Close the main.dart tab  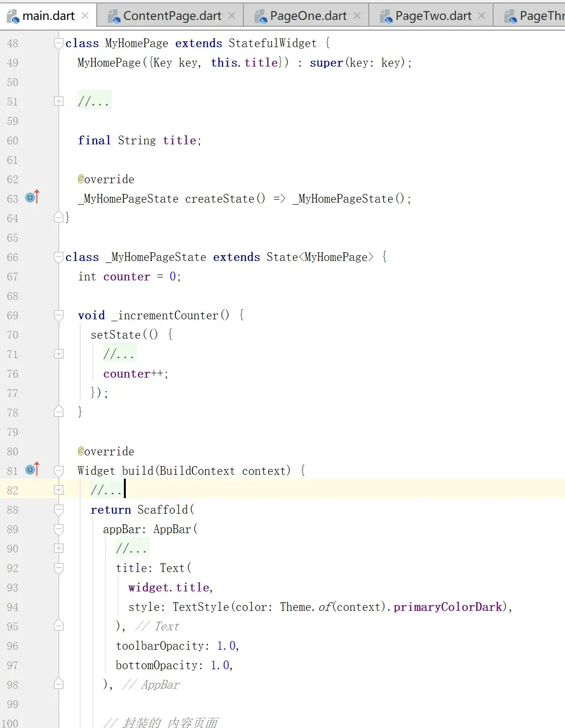click(x=85, y=16)
